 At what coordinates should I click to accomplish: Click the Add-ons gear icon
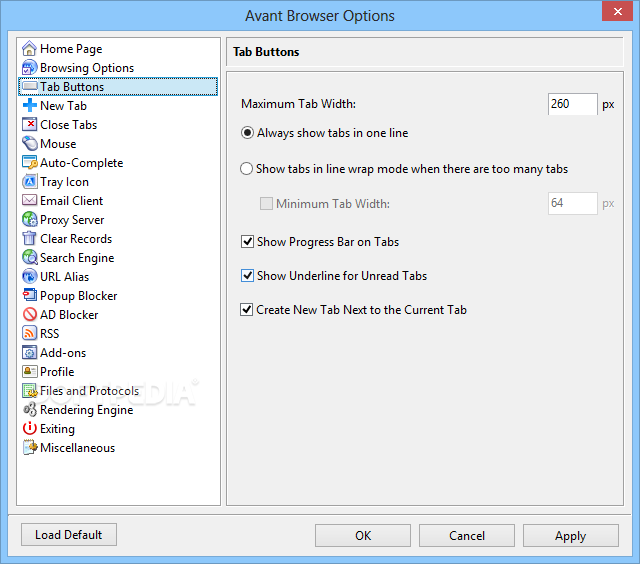29,353
